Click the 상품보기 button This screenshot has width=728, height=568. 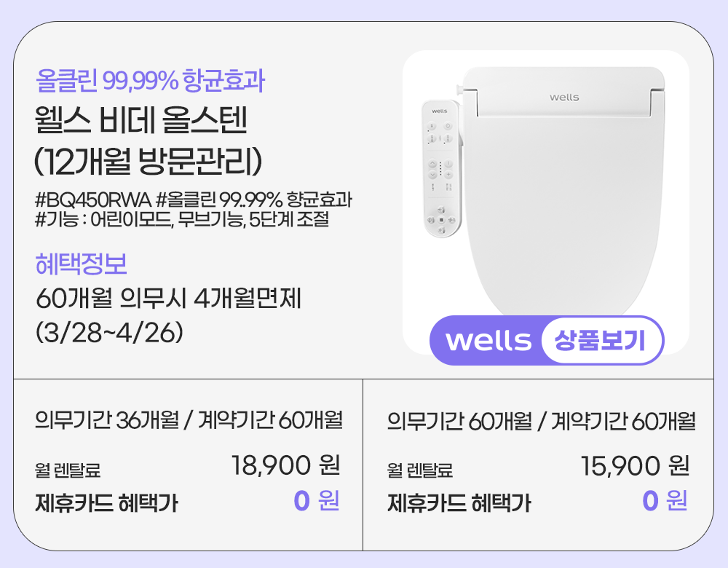pyautogui.click(x=600, y=341)
